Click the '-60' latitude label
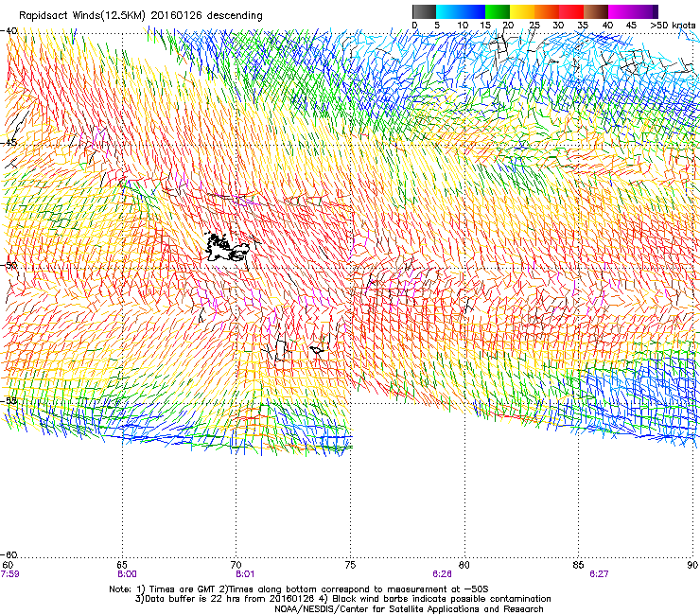Screen dimensions: 700x615 point(9,555)
